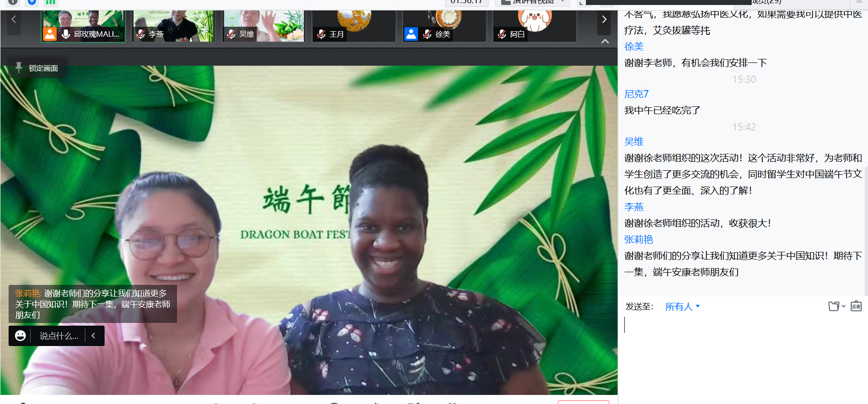The width and height of the screenshot is (868, 404).
Task: Click the orange host avatar icon on 邱玫瑰
Action: pyautogui.click(x=50, y=34)
